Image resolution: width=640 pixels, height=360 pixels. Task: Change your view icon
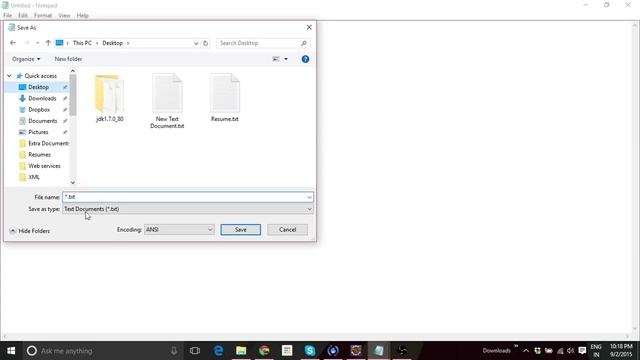click(276, 59)
